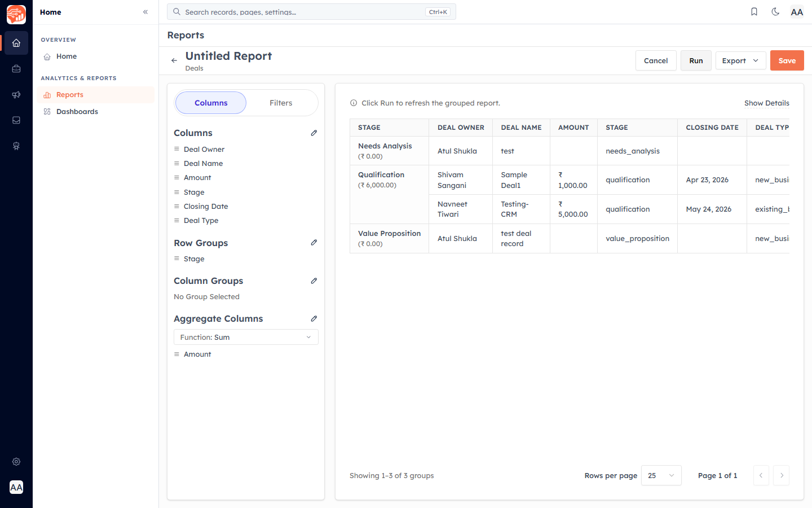Click the Apr 23, 2026 closing date
812x508 pixels.
point(712,180)
